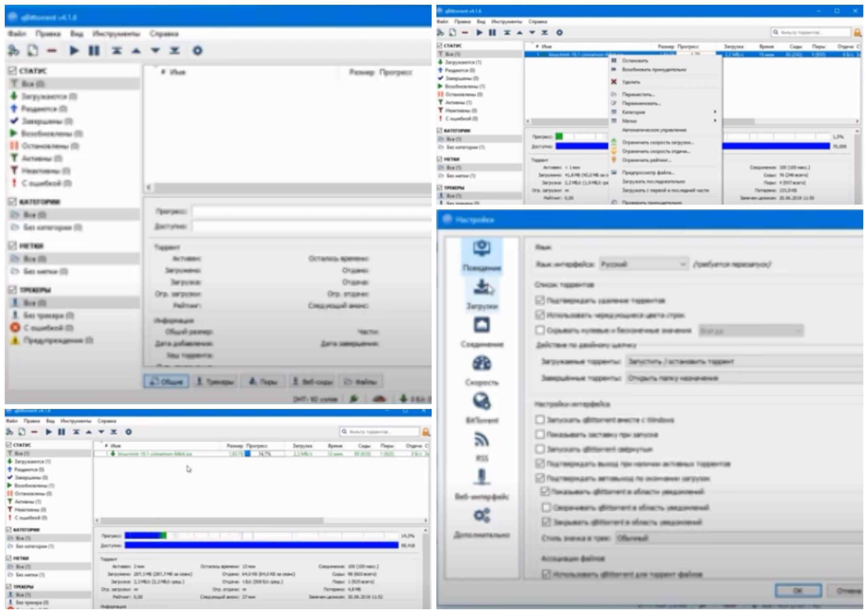This screenshot has width=868, height=614.
Task: Click torrent filter search field in context-menu window
Action: [x=811, y=33]
